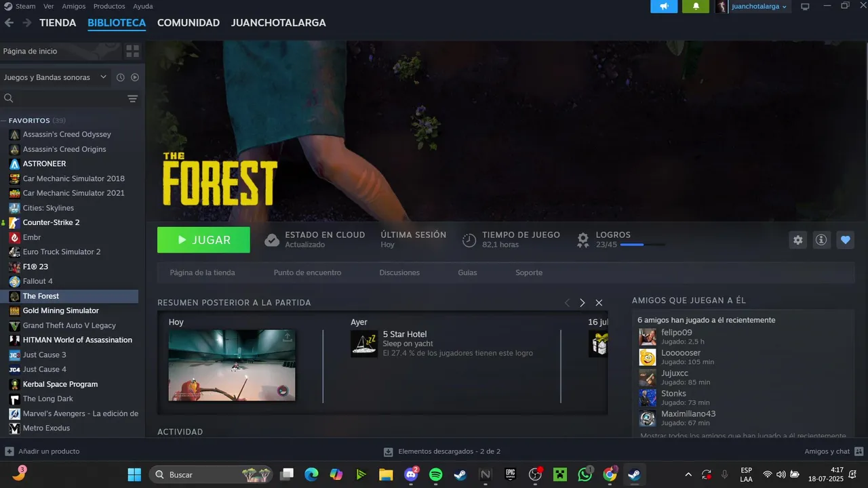Open the Ver menu

[x=49, y=6]
